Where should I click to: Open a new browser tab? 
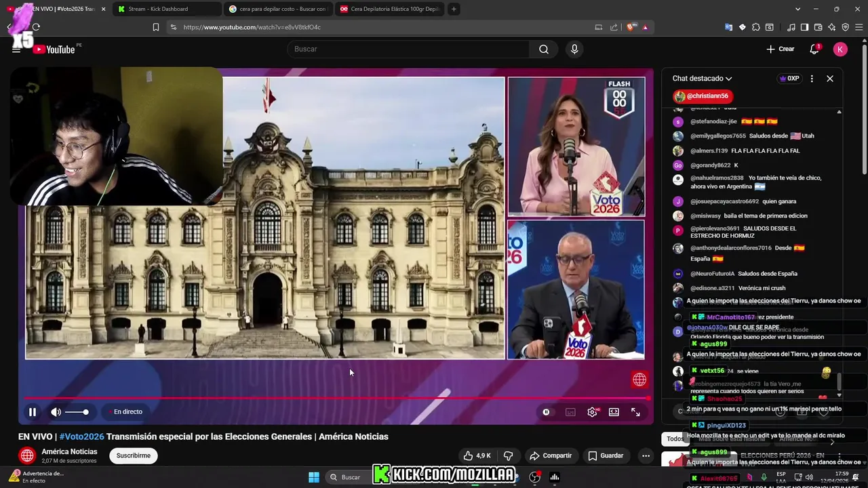(x=454, y=9)
